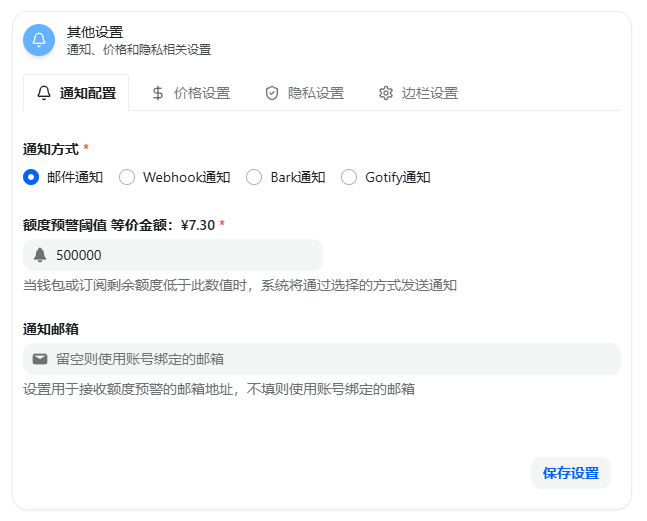Click the blue bell avatar icon in header
The image size is (647, 521).
pos(39,40)
